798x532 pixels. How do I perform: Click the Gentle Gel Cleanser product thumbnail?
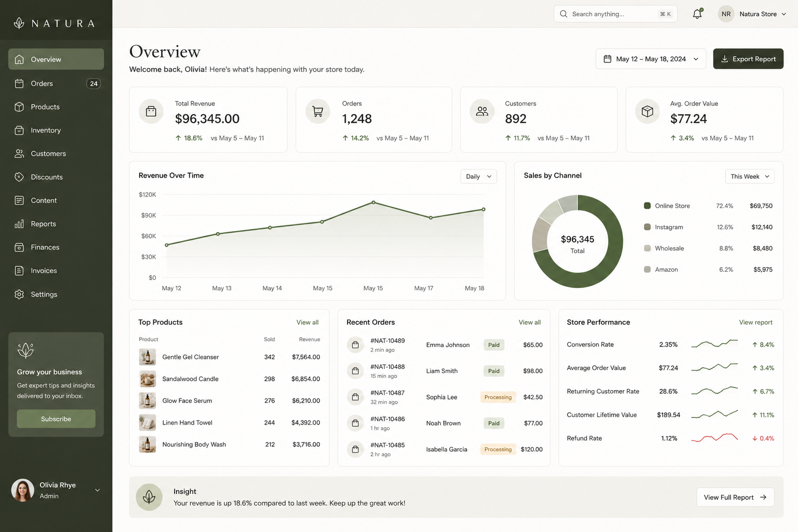(x=147, y=357)
